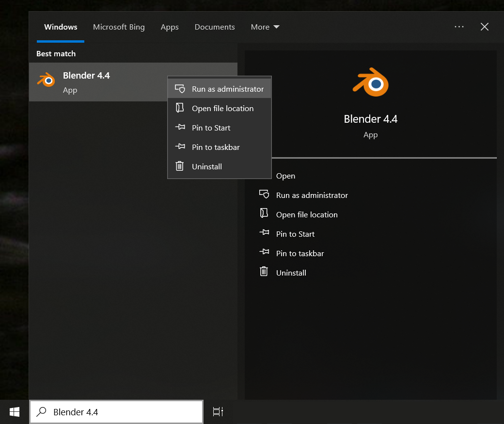Click Pin to taskbar in the preview pane
This screenshot has width=504, height=424.
tap(292, 253)
